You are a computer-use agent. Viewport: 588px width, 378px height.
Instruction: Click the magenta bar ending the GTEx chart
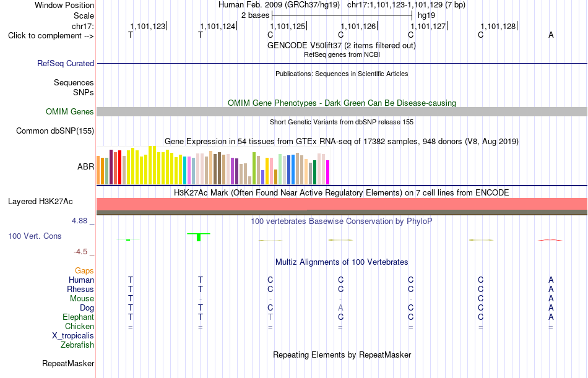pyautogui.click(x=328, y=172)
